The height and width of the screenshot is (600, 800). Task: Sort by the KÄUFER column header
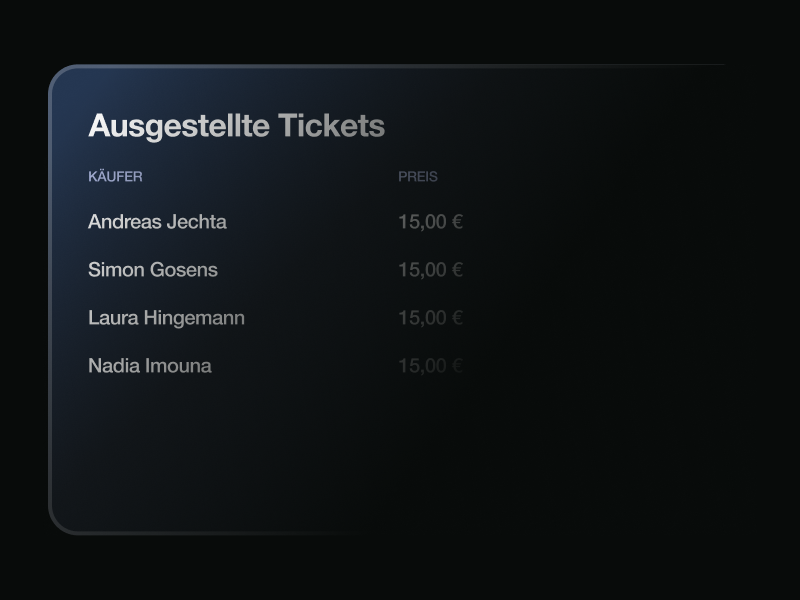115,177
